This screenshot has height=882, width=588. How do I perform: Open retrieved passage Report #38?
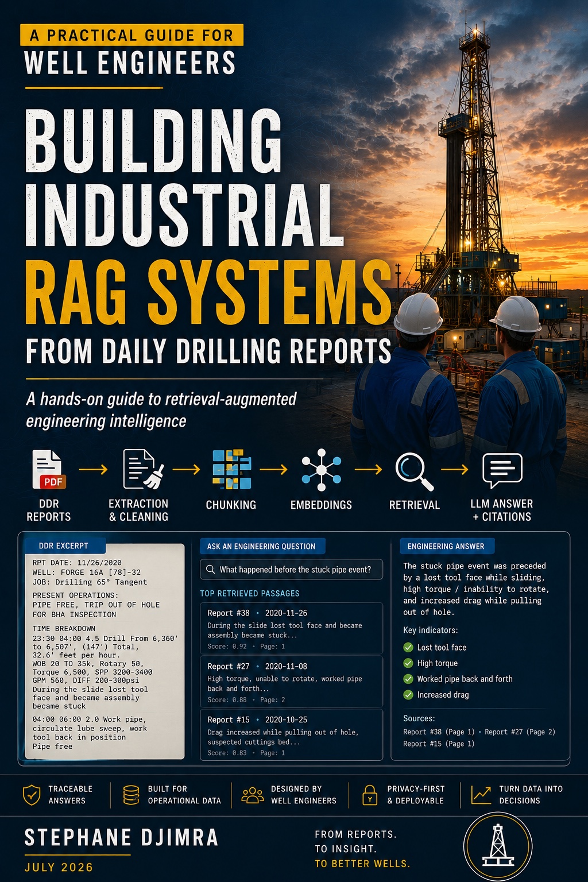click(x=291, y=628)
